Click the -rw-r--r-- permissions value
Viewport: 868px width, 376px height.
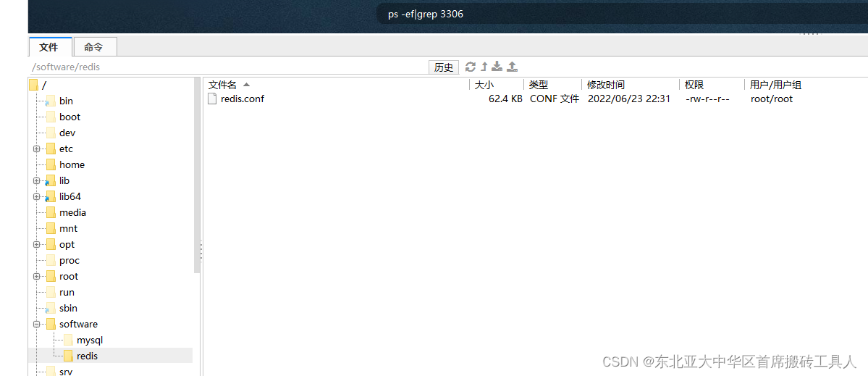[707, 99]
